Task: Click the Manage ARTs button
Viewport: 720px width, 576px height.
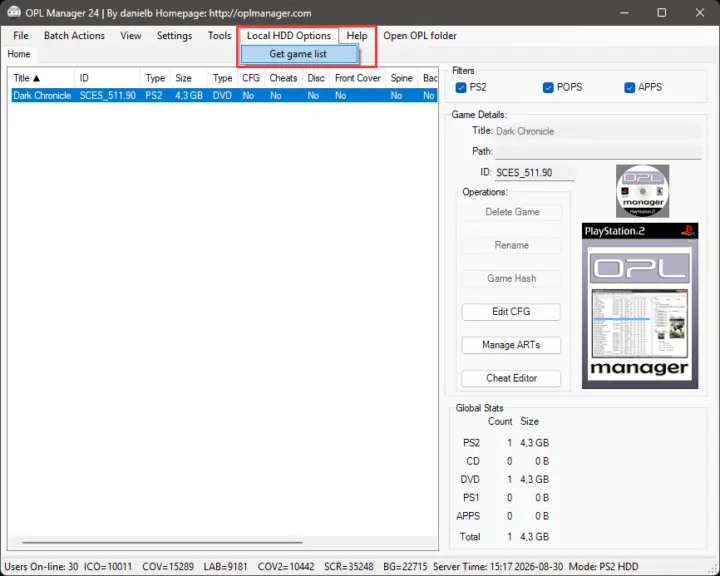Action: coord(512,345)
